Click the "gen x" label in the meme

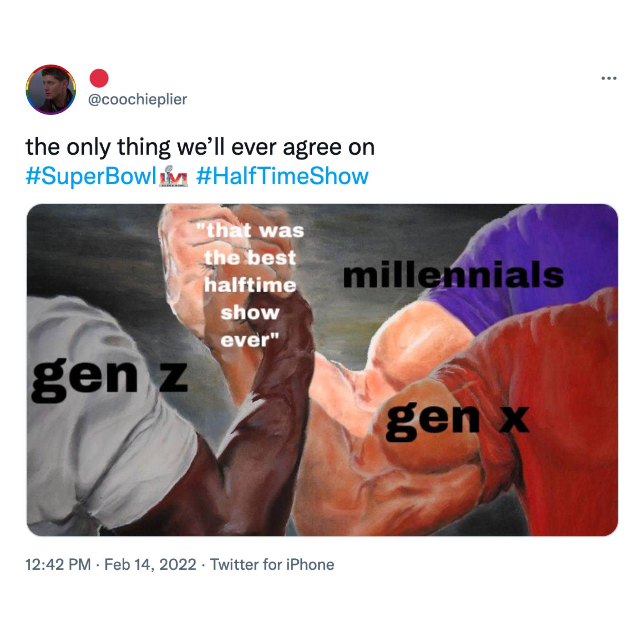(x=457, y=421)
